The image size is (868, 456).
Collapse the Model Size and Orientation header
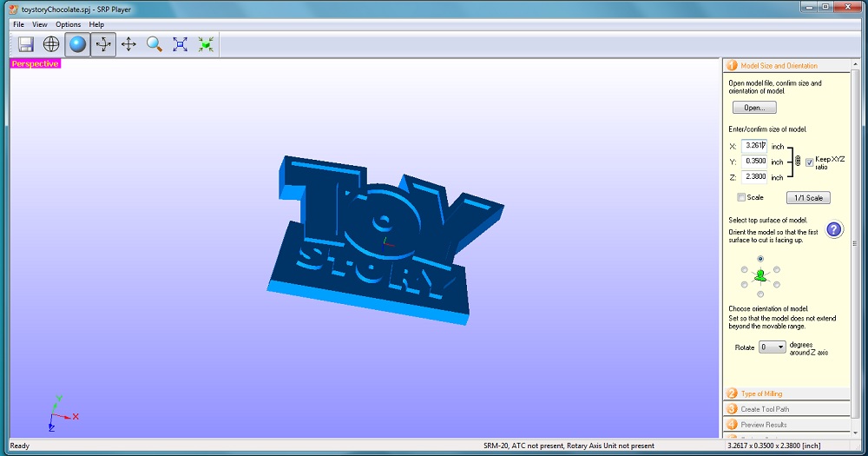tap(786, 65)
